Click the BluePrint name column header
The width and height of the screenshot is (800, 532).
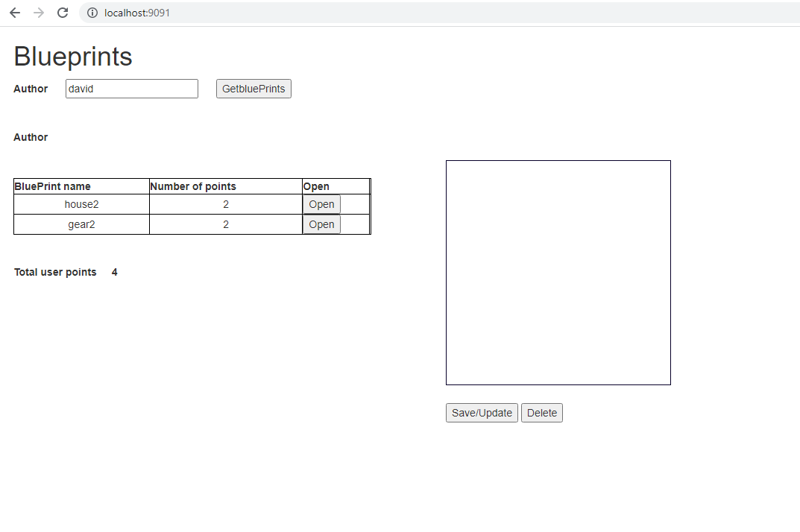click(x=81, y=186)
